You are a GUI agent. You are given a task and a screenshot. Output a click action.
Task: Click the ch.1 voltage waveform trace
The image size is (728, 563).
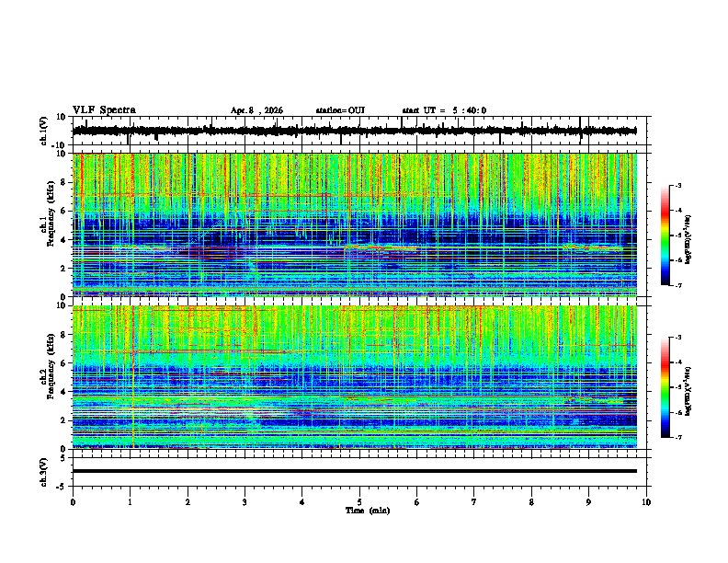[354, 131]
